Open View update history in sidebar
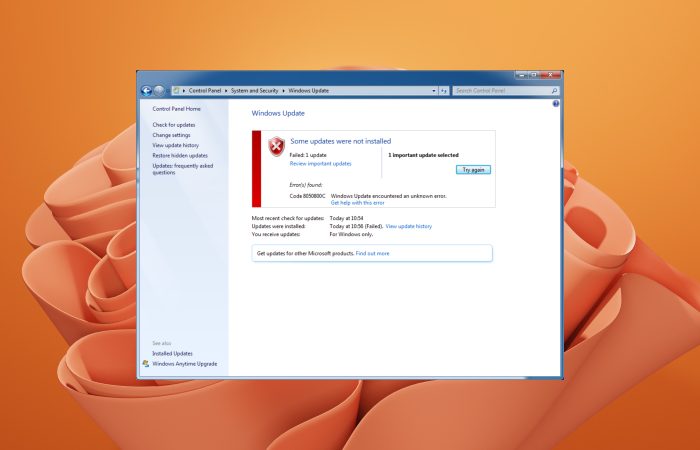700x450 pixels. pos(175,146)
